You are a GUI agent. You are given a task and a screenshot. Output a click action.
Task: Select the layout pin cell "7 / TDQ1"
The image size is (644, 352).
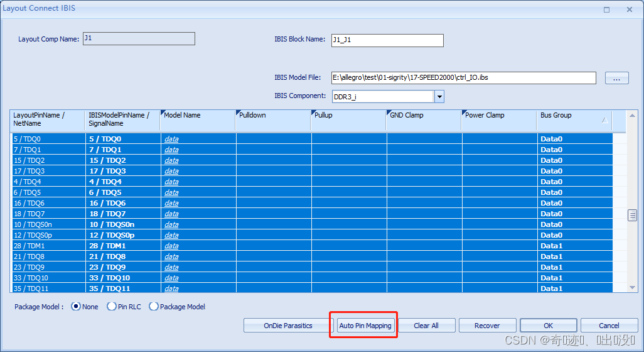(48, 150)
